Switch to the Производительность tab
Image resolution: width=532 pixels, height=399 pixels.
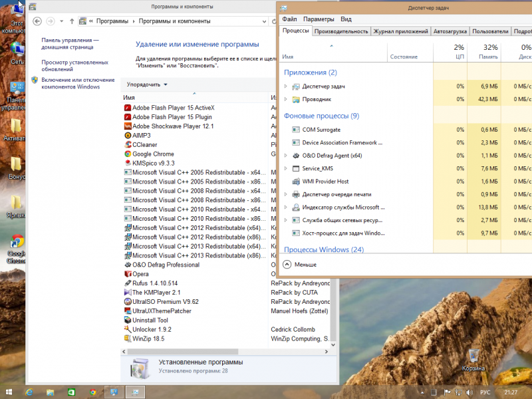pyautogui.click(x=341, y=31)
